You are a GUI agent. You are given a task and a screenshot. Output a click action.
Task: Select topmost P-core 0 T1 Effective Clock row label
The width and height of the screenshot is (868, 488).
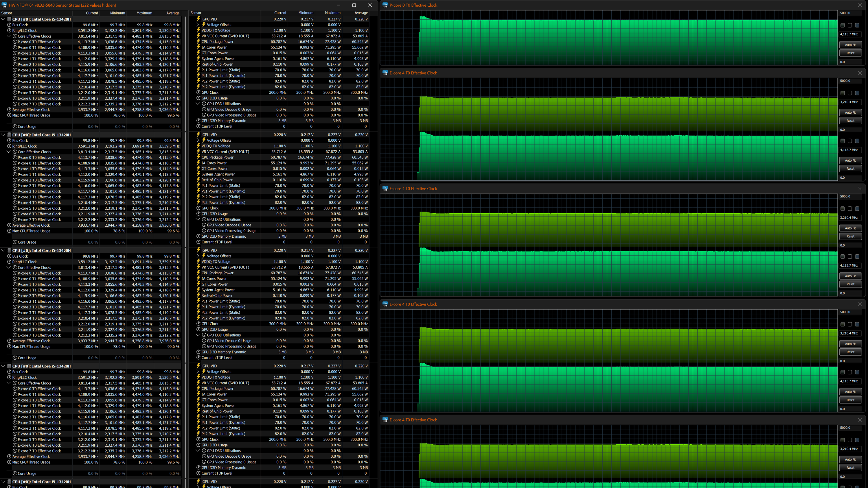[x=39, y=47]
